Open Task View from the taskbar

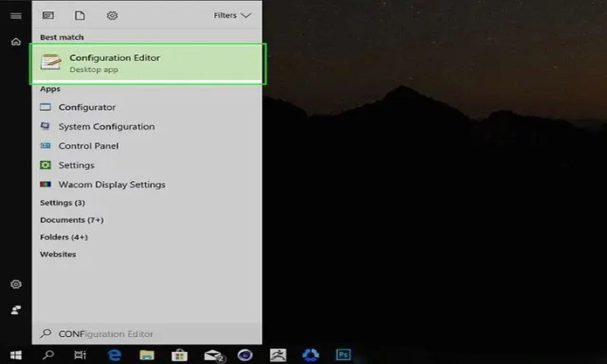[80, 355]
